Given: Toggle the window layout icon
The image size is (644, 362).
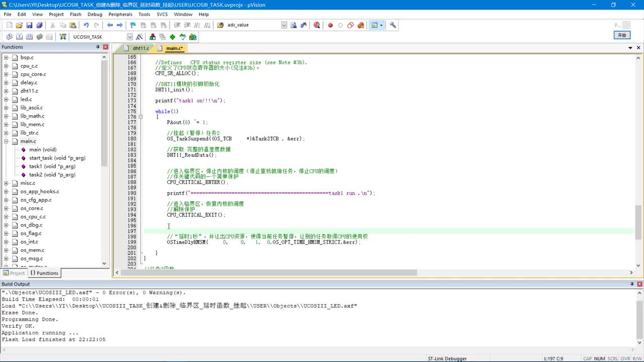Looking at the screenshot, I should (374, 25).
